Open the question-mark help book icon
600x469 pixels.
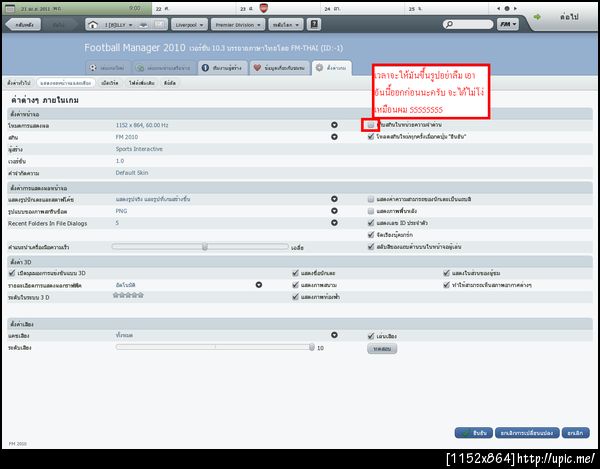(x=314, y=24)
